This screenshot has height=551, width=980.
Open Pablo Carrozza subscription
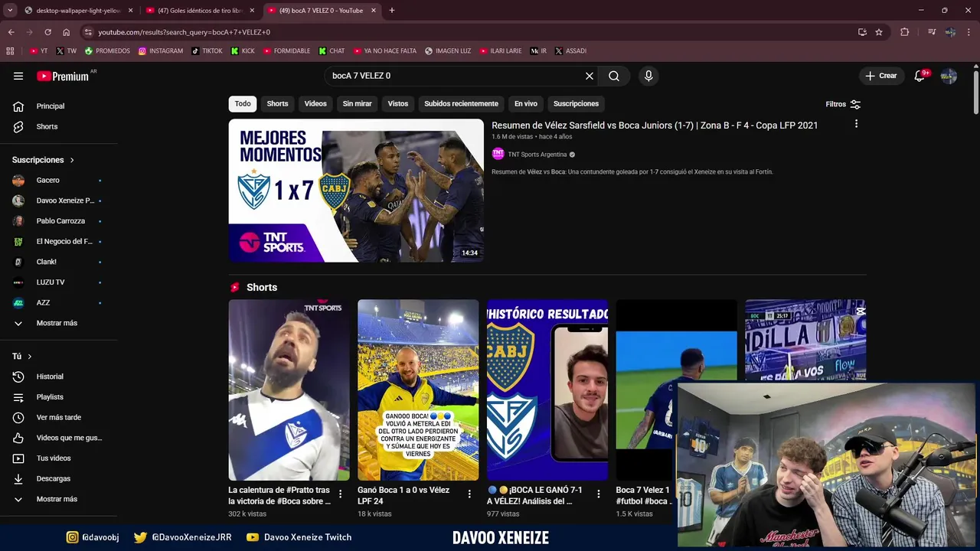click(x=59, y=220)
